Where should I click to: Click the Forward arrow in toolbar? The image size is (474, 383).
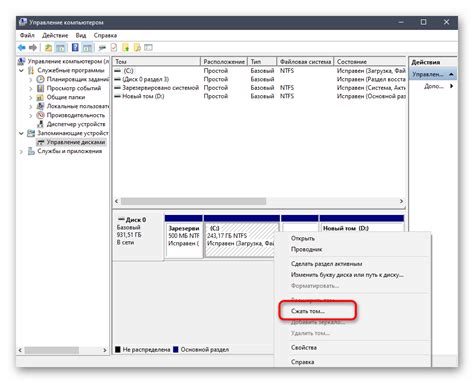[33, 48]
